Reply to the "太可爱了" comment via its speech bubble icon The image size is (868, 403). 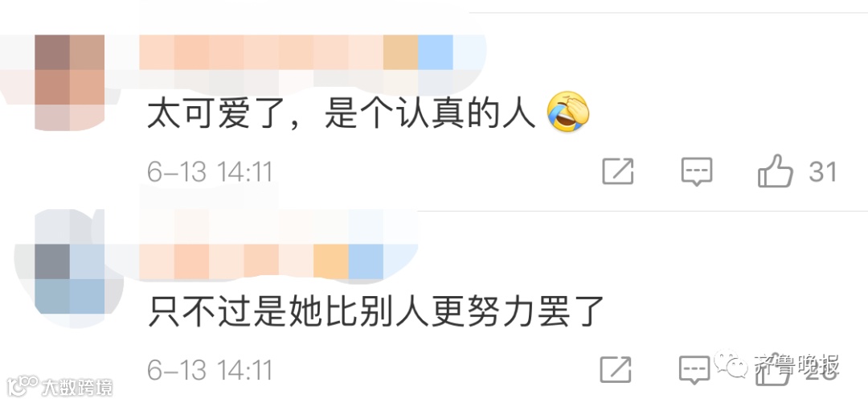click(x=696, y=171)
